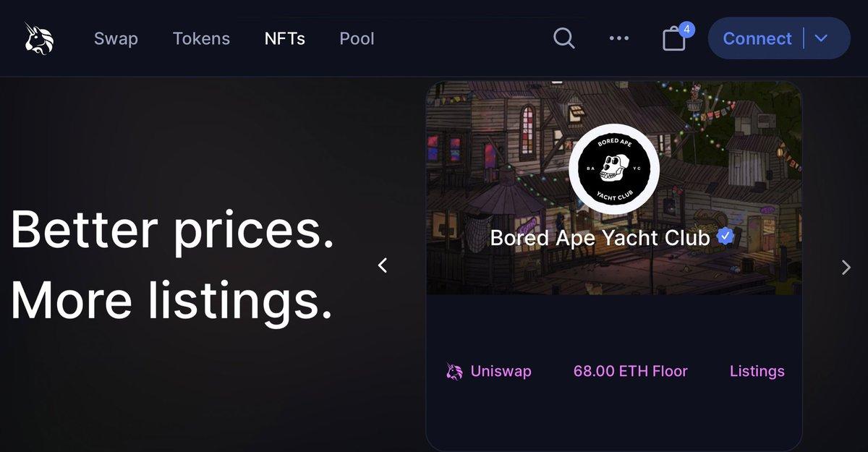Viewport: 868px width, 452px height.
Task: Click the small pink unicorn icon
Action: click(x=454, y=372)
